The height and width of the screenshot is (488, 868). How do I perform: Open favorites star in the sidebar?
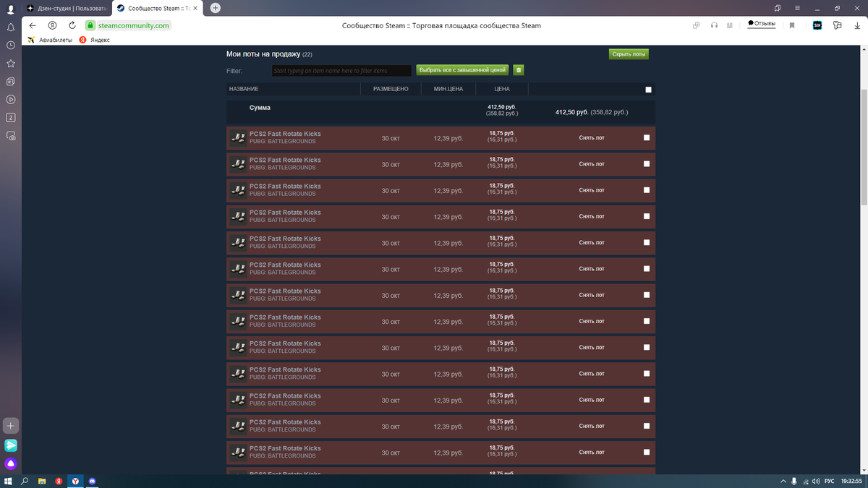pyautogui.click(x=10, y=63)
